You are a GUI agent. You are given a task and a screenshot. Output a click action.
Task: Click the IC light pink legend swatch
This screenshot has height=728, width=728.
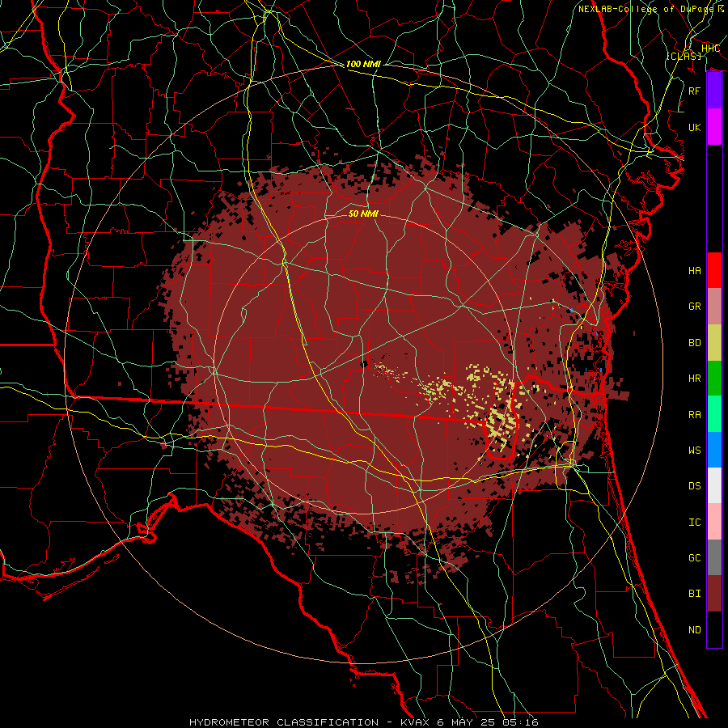tap(714, 522)
